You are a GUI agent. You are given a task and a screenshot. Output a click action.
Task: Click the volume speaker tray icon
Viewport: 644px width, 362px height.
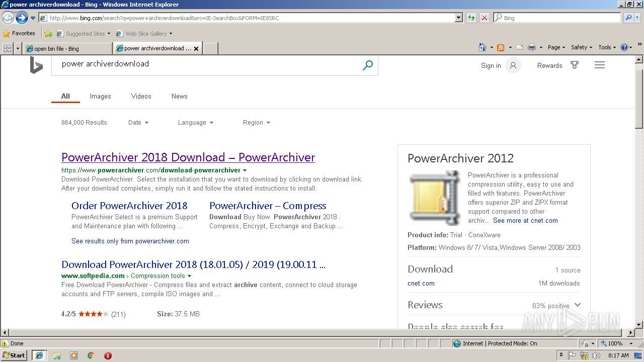[596, 355]
